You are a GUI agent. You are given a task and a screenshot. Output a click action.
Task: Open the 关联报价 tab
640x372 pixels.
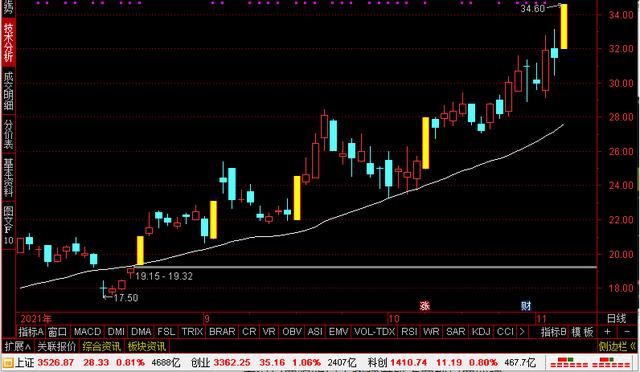tap(56, 347)
